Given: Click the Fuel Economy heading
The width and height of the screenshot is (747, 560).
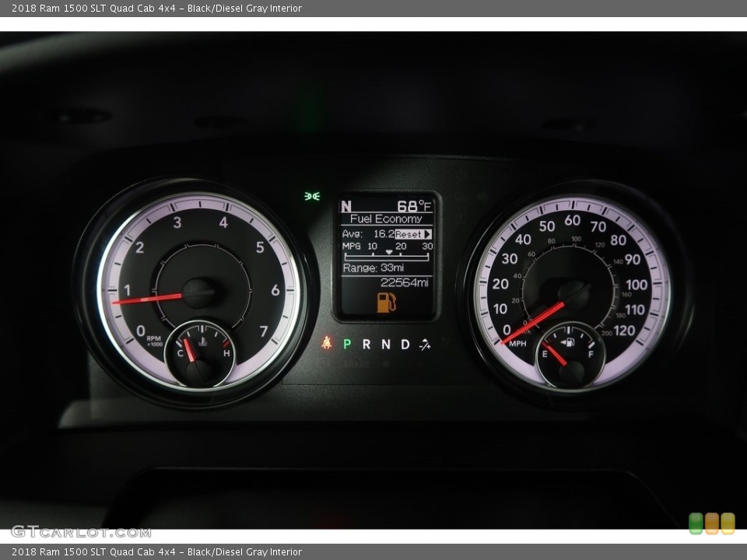Looking at the screenshot, I should point(386,219).
